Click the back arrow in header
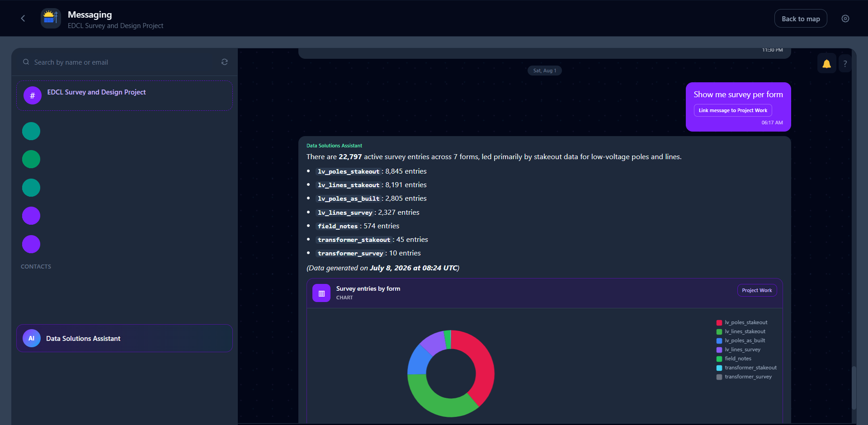Screen dimensions: 868x425 [x=23, y=18]
